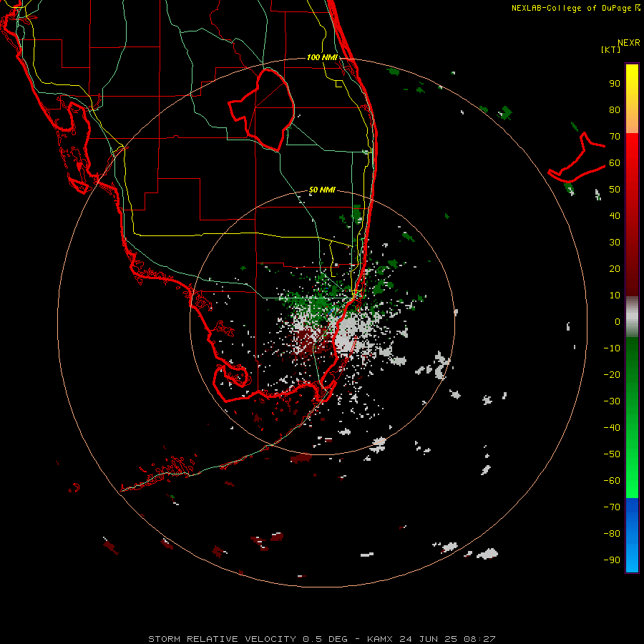This screenshot has height=644, width=644.
Task: Click the 50 NMI range ring label
Action: (x=322, y=190)
